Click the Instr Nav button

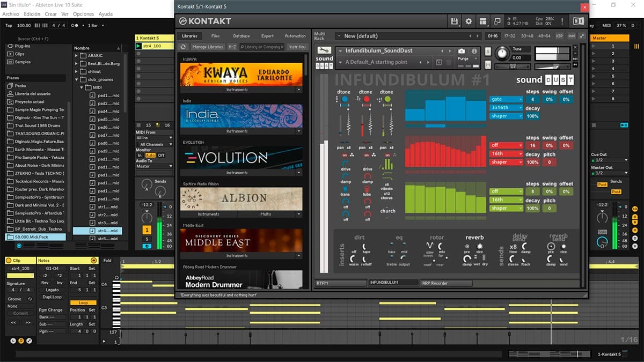click(297, 47)
